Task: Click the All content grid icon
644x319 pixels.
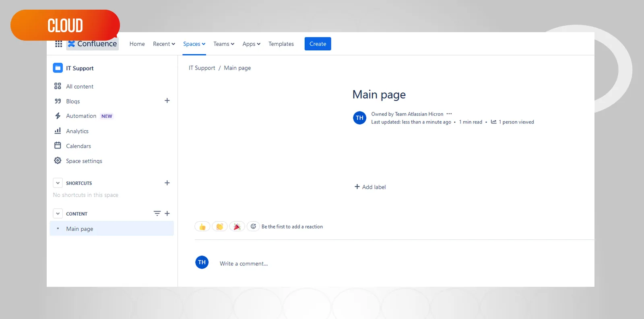Action: 58,86
